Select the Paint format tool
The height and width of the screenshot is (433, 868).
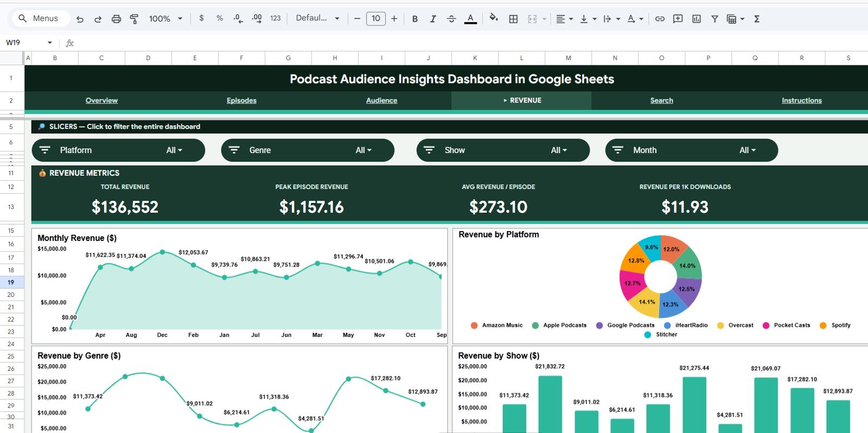point(134,18)
